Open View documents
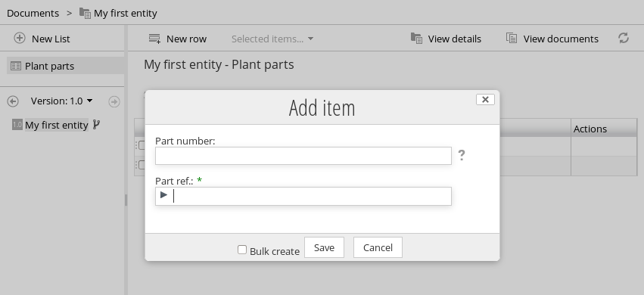 tap(561, 39)
